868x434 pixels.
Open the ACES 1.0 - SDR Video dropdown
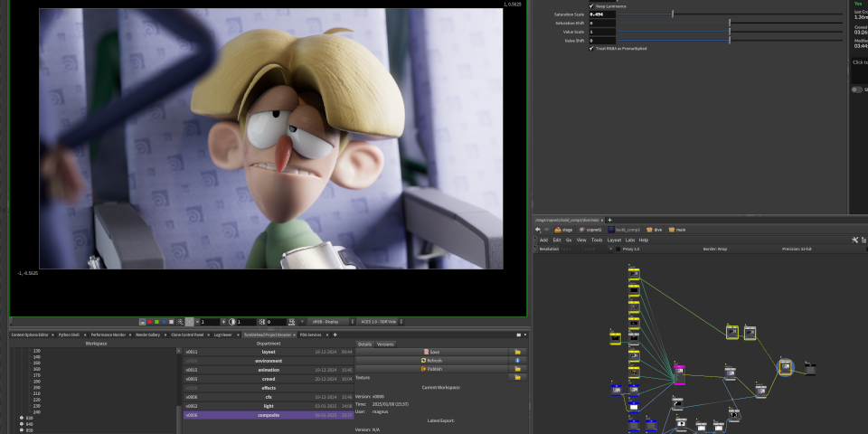click(x=379, y=322)
